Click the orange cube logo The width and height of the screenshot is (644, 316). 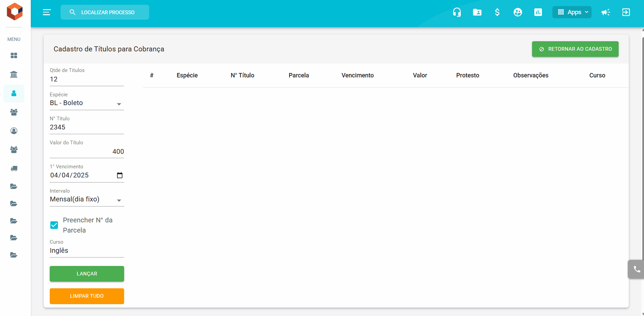(15, 12)
